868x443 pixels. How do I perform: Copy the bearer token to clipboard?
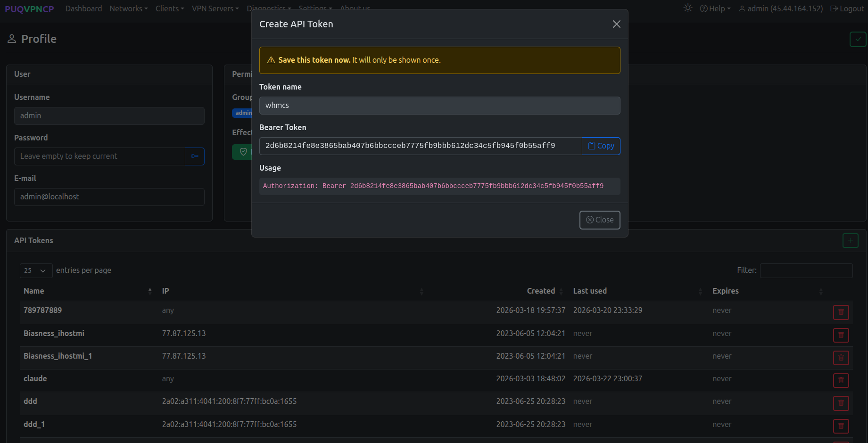pyautogui.click(x=601, y=146)
